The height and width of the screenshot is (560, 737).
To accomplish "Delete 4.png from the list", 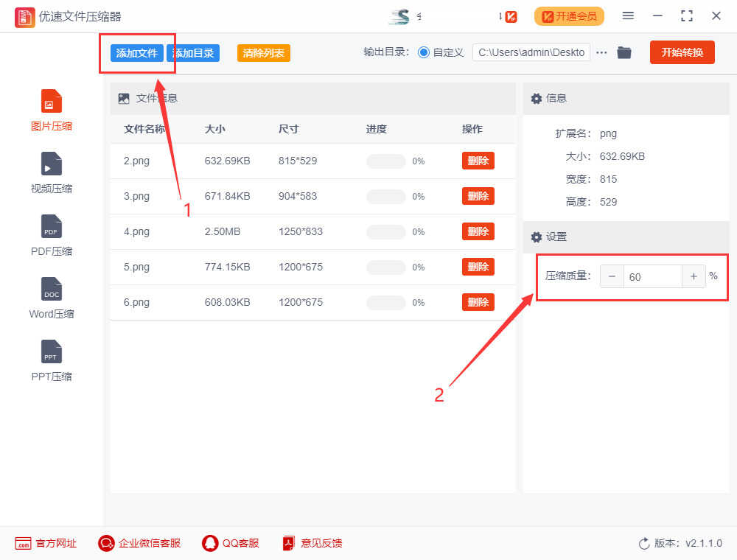I will coord(478,231).
